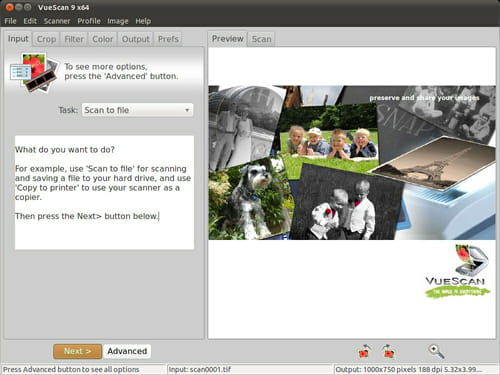Switch to the Color tab
Viewport: 500px width, 375px height.
[x=103, y=39]
